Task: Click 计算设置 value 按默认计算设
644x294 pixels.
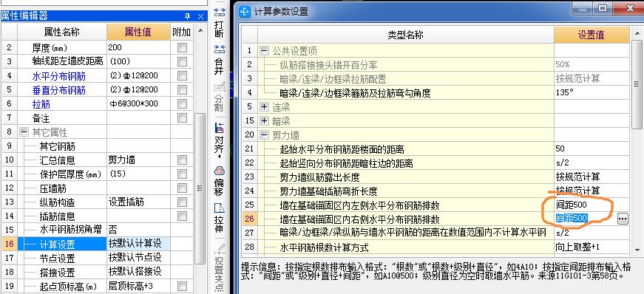Action: (138, 244)
